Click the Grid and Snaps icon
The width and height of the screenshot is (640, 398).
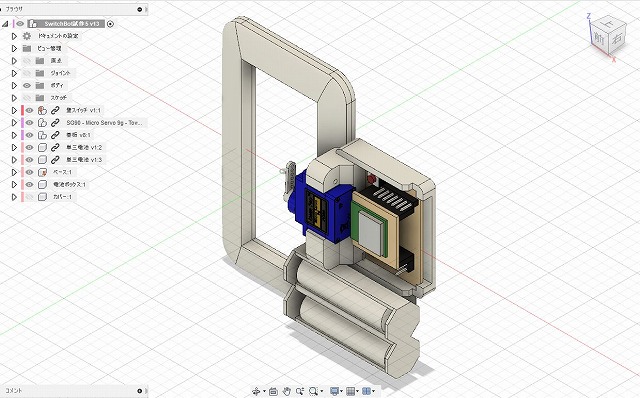350,391
